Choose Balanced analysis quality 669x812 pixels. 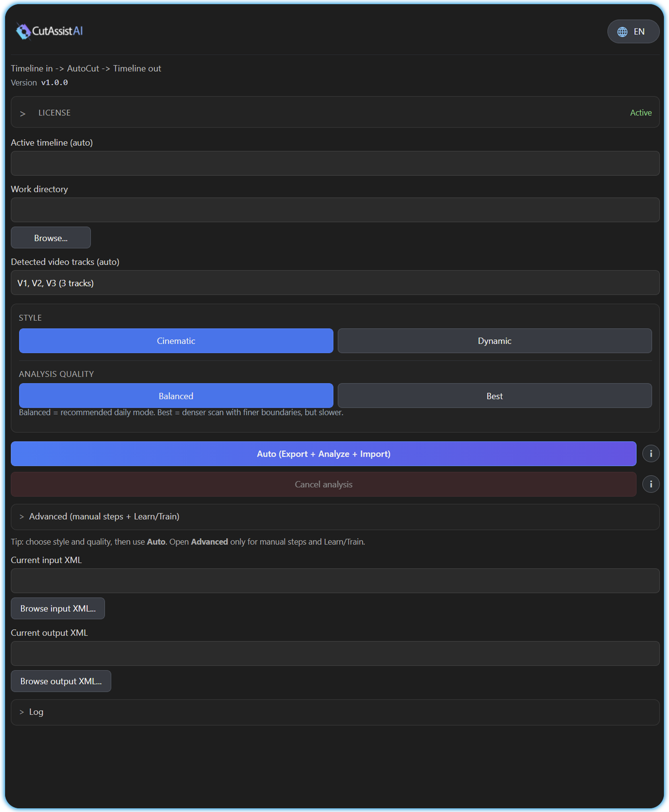coord(176,396)
